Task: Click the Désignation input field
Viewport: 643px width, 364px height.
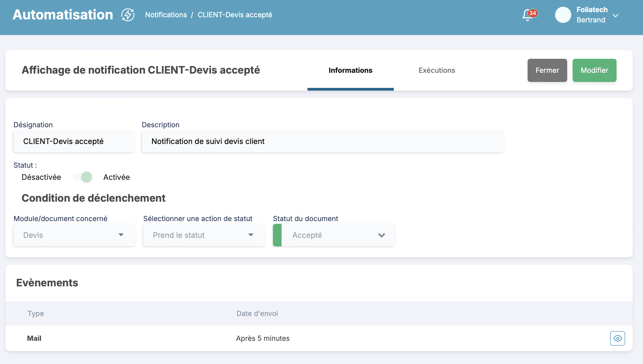Action: [74, 141]
